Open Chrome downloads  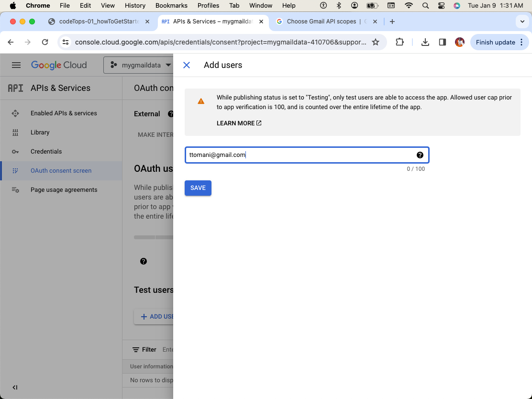click(425, 42)
